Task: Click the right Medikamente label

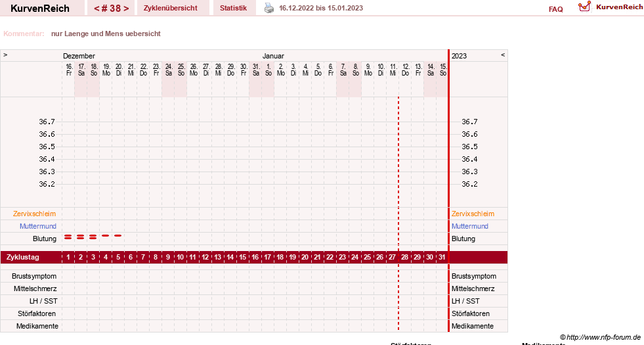Action: pos(473,326)
